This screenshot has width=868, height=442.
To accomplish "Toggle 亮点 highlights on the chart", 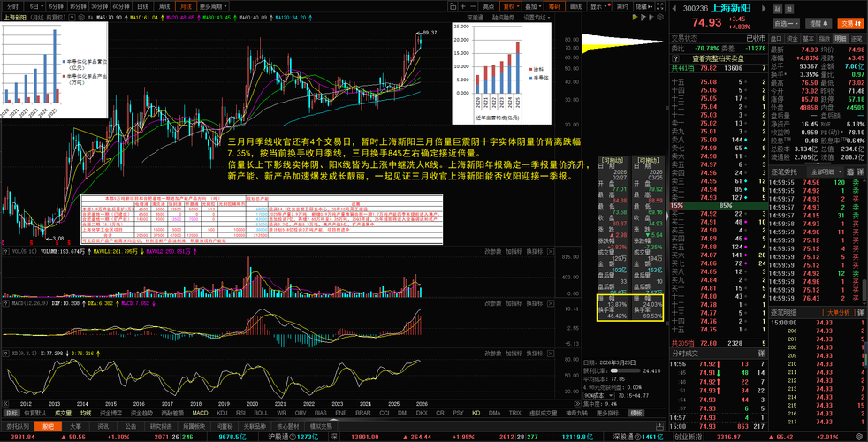I will click(488, 7).
